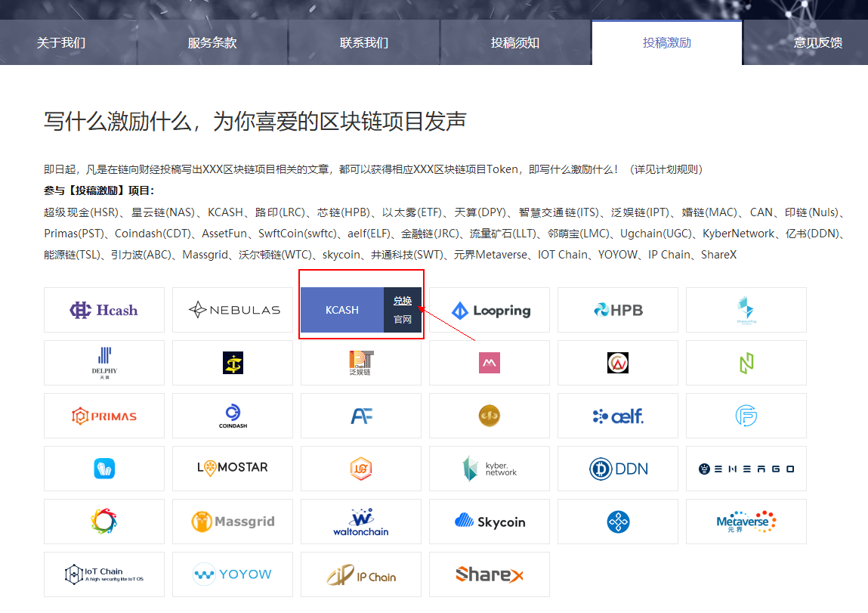This screenshot has height=613, width=868.
Task: Select the gold SwftCoin logo card
Action: 490,416
